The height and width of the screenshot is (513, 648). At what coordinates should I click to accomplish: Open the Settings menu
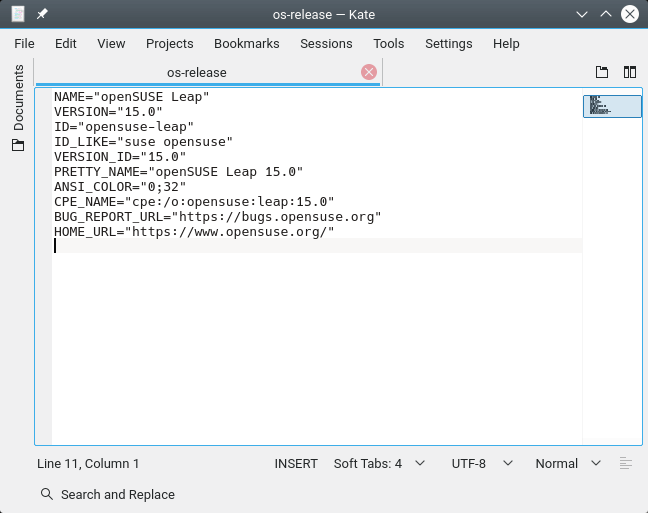click(x=448, y=43)
